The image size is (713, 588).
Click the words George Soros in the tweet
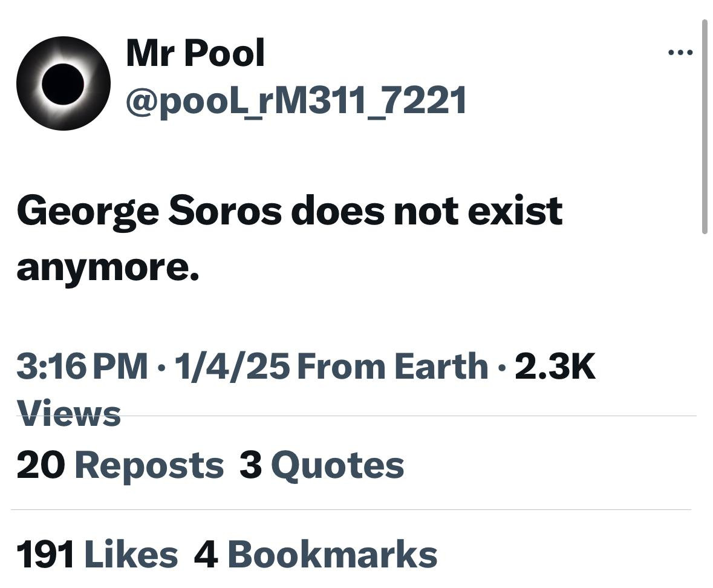tap(149, 212)
